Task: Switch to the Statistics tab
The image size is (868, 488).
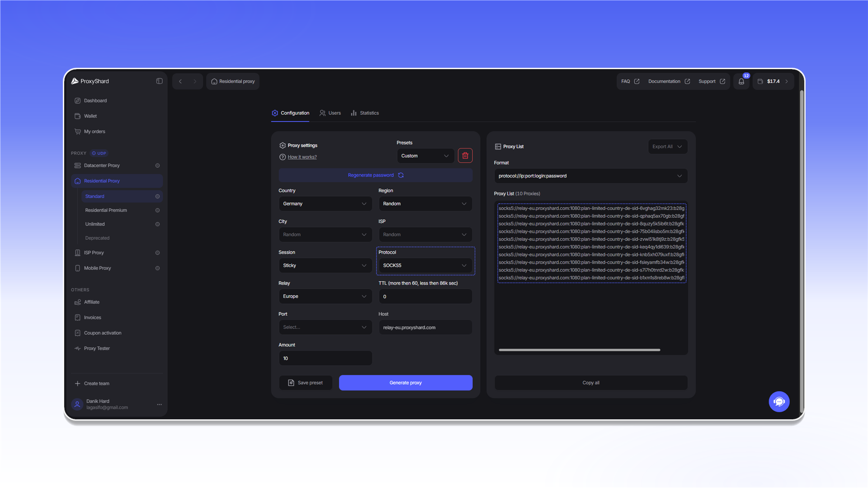Action: tap(365, 113)
